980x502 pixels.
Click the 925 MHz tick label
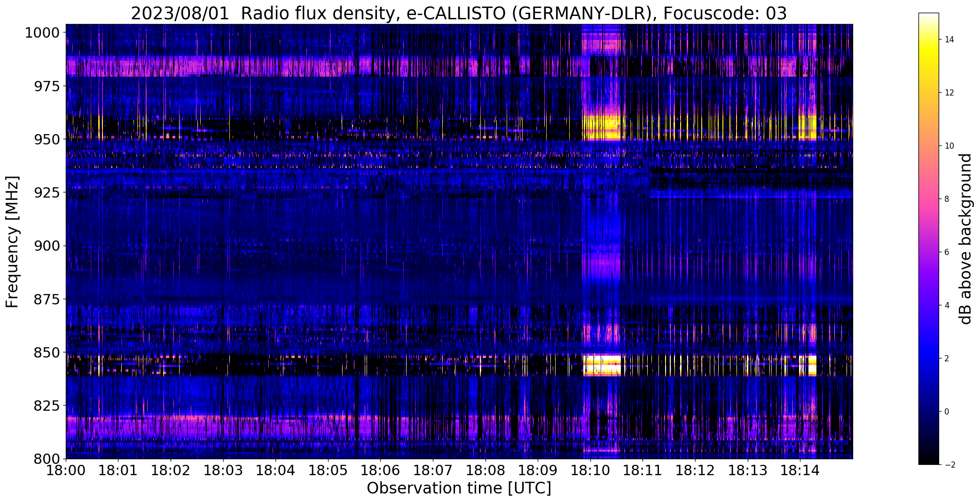coord(46,192)
